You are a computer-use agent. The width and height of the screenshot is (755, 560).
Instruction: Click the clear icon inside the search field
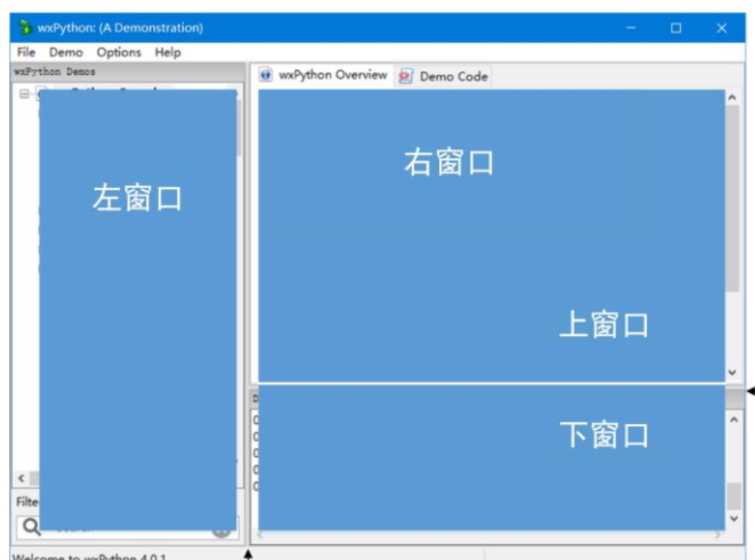click(x=222, y=532)
